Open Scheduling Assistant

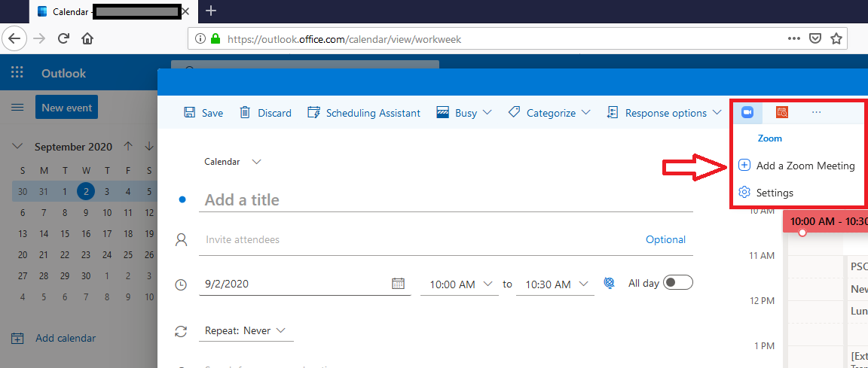[364, 113]
